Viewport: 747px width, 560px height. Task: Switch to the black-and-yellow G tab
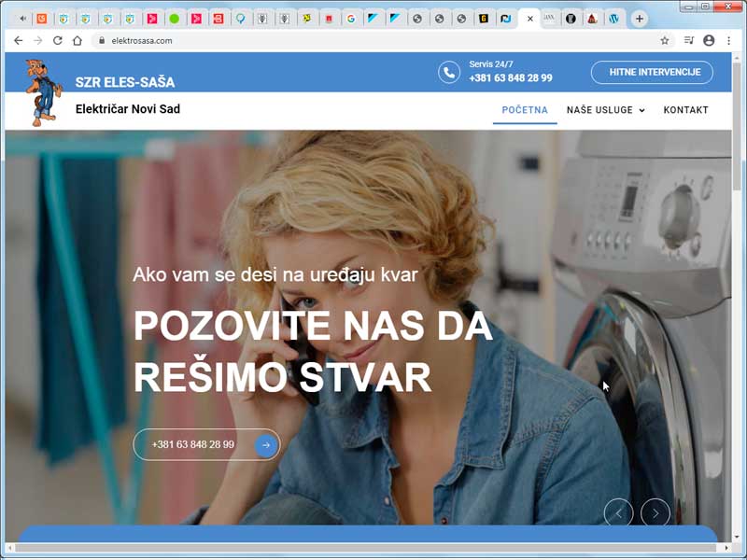(484, 19)
